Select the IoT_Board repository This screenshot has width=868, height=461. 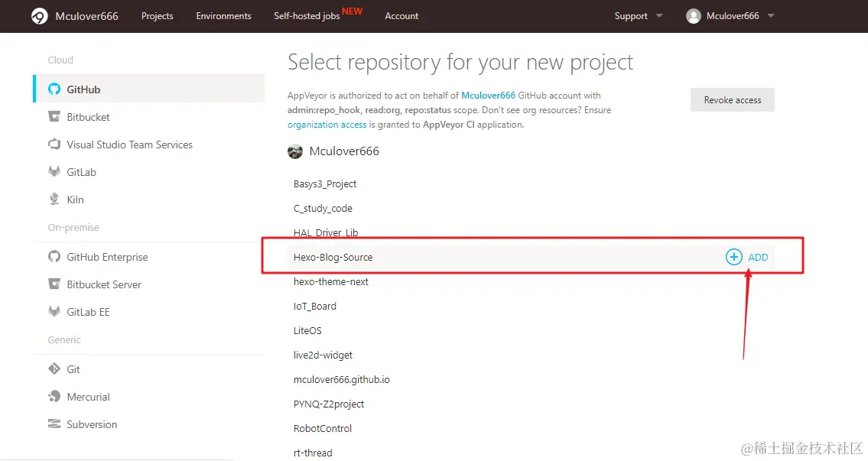[314, 306]
